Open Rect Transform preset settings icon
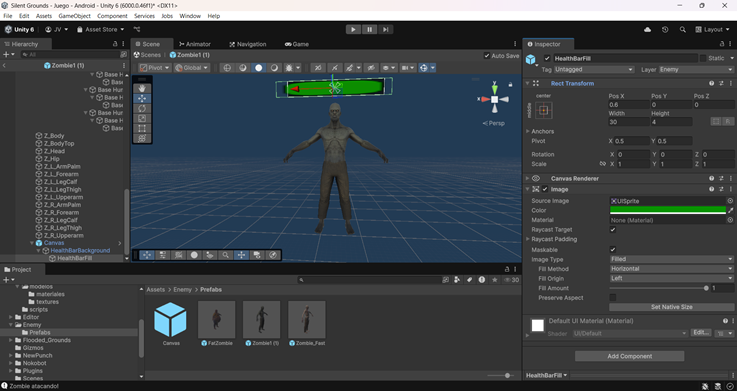Image resolution: width=737 pixels, height=391 pixels. pyautogui.click(x=721, y=83)
